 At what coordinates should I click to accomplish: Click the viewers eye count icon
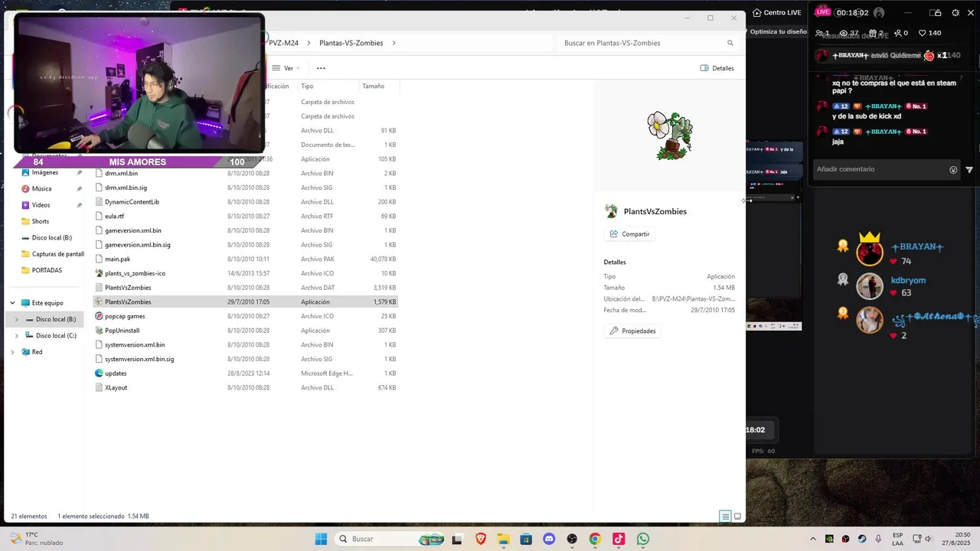coord(844,33)
